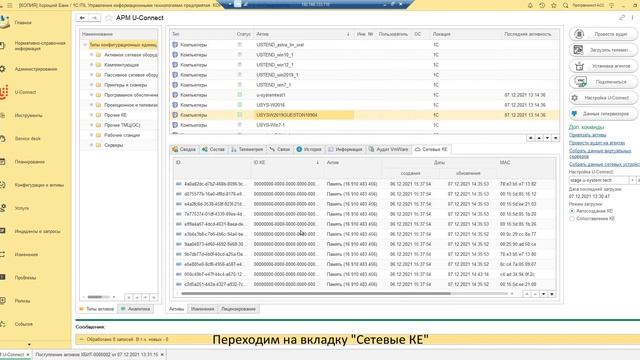
Task: Select Автосоздание КЕ radio button
Action: (572, 211)
